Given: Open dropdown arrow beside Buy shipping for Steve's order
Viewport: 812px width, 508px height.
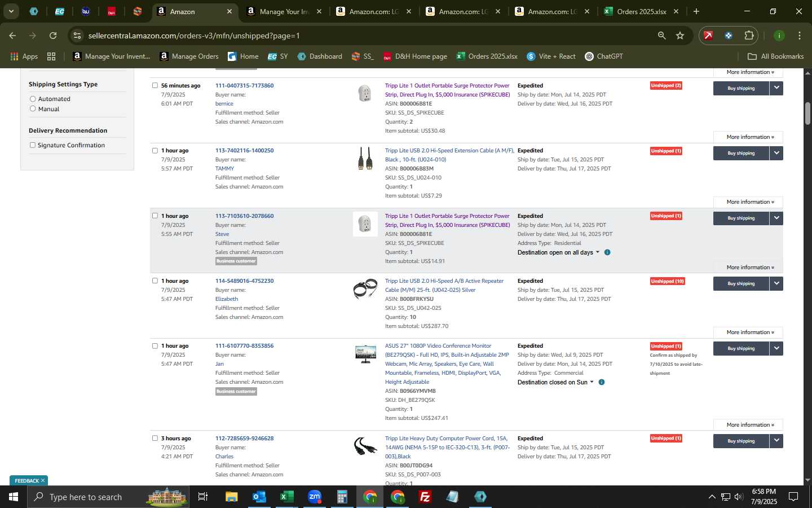Looking at the screenshot, I should (776, 218).
